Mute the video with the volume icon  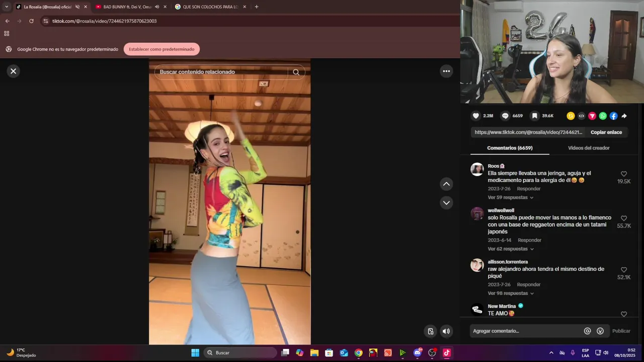pos(446,331)
